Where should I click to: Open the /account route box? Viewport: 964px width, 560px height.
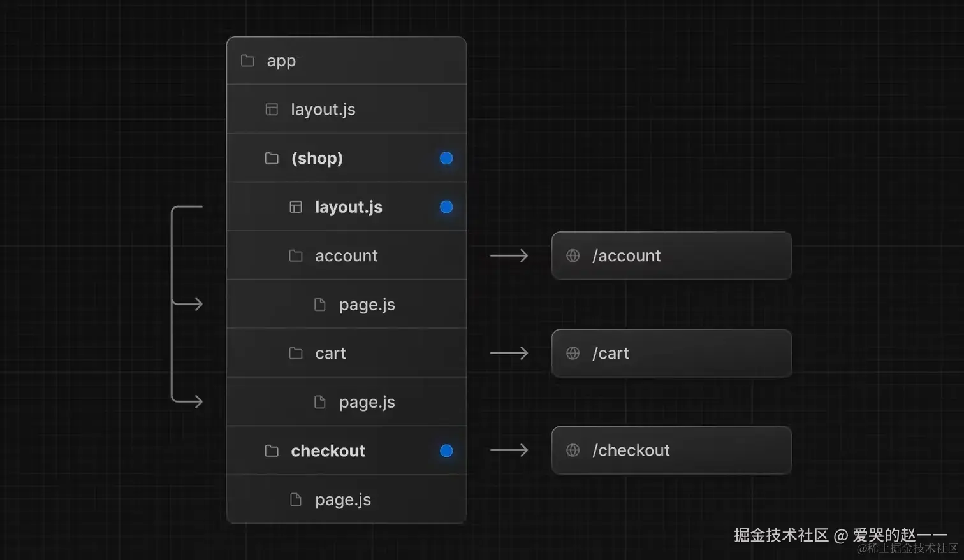coord(671,255)
